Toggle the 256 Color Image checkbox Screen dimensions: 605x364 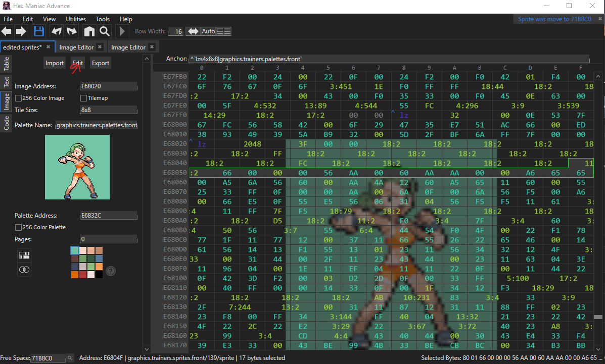click(18, 98)
